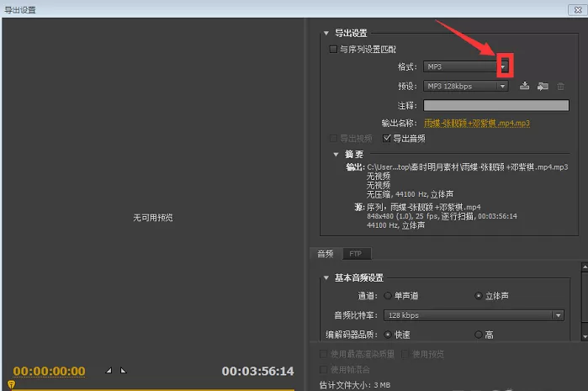Click the save preset icon
This screenshot has width=588, height=391.
coord(524,86)
